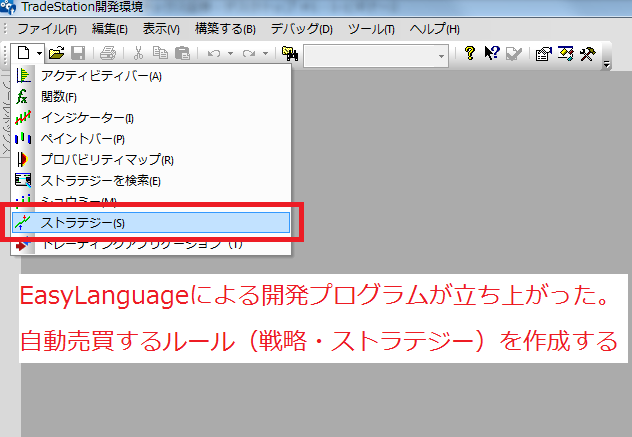Click the ペイントバー colored bars icon

(23, 139)
